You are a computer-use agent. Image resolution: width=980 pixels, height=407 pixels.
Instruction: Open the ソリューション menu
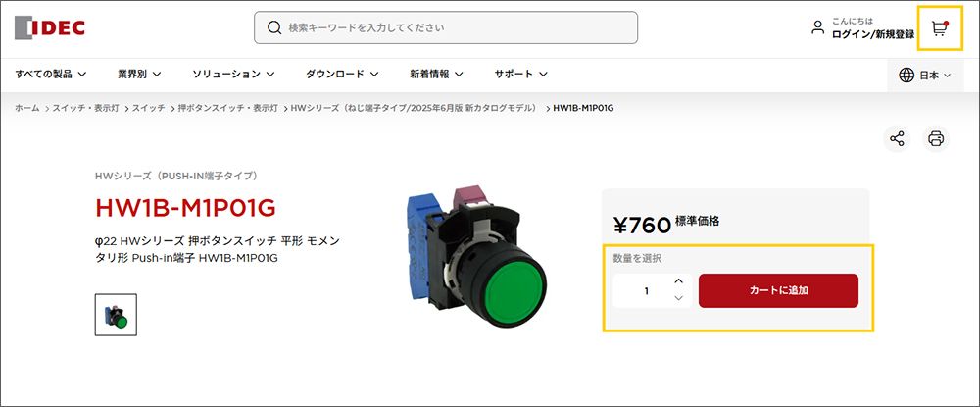[x=234, y=74]
